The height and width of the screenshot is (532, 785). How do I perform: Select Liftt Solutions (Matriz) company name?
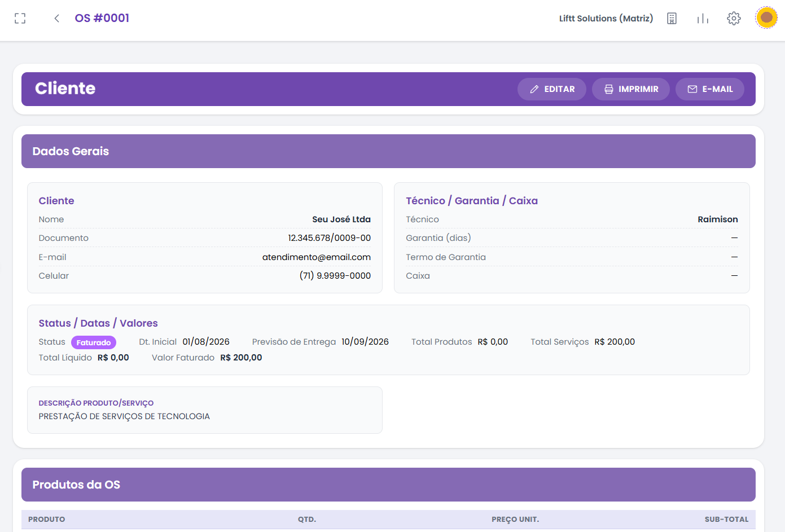(606, 19)
